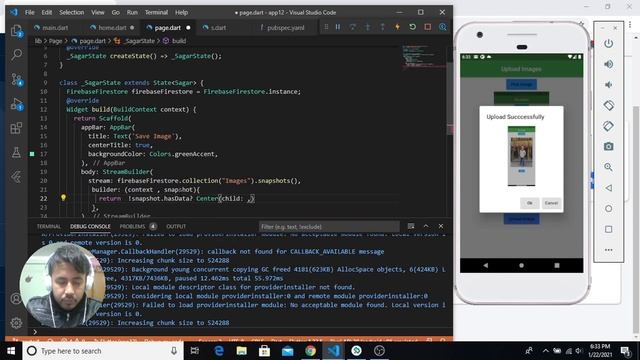The width and height of the screenshot is (640, 360).
Task: Open the Accounts icon in activity bar
Action: (16, 299)
